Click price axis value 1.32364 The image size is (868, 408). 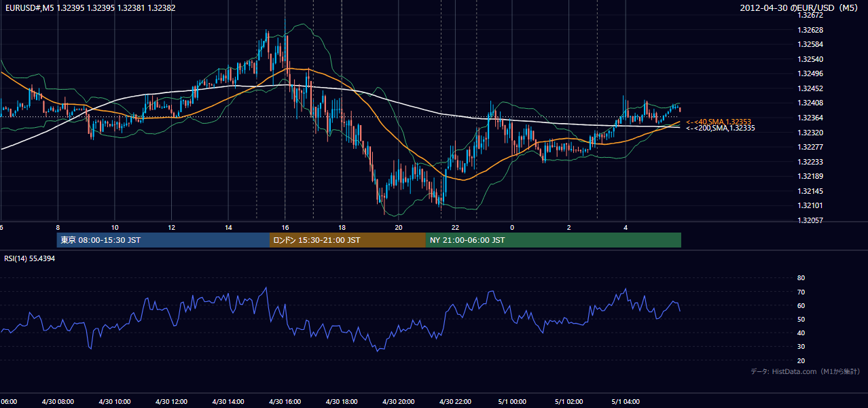pyautogui.click(x=810, y=118)
